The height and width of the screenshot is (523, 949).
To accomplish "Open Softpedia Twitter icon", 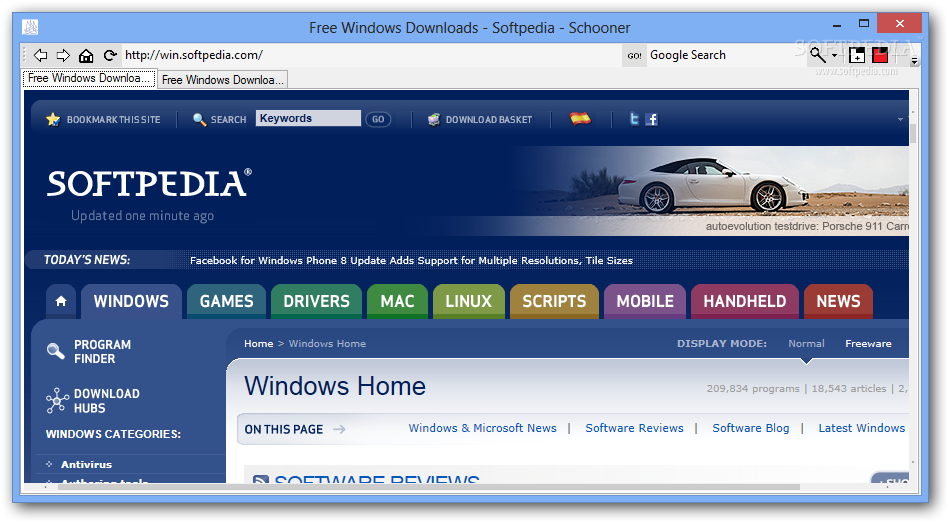I will click(x=634, y=119).
